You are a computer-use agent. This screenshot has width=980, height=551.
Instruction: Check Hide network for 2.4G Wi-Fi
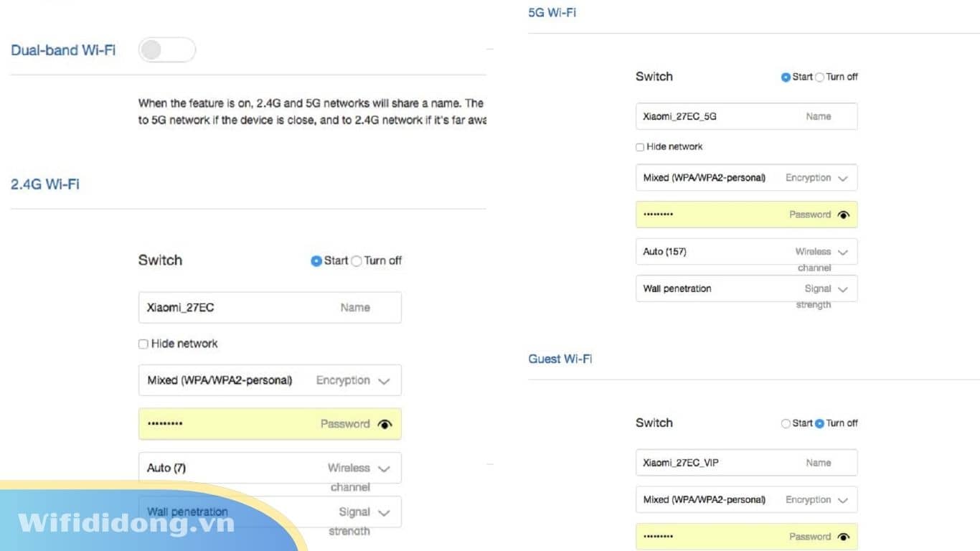click(143, 344)
